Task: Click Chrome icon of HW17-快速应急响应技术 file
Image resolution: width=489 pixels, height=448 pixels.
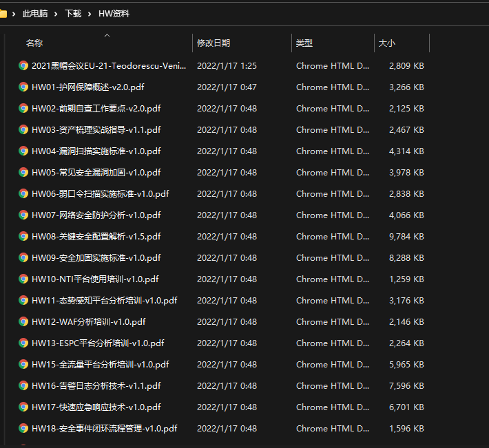Action: [x=23, y=407]
